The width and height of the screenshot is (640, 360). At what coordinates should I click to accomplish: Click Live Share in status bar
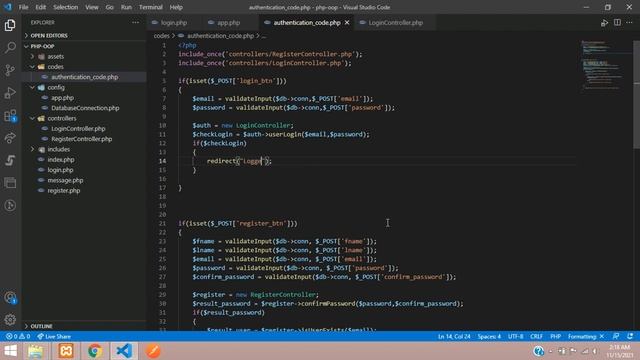tap(54, 336)
